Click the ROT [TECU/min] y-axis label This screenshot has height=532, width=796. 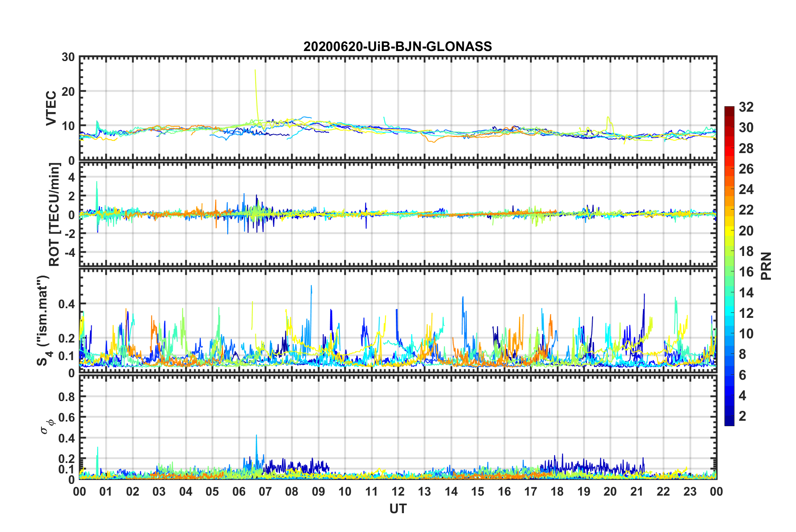click(x=54, y=215)
